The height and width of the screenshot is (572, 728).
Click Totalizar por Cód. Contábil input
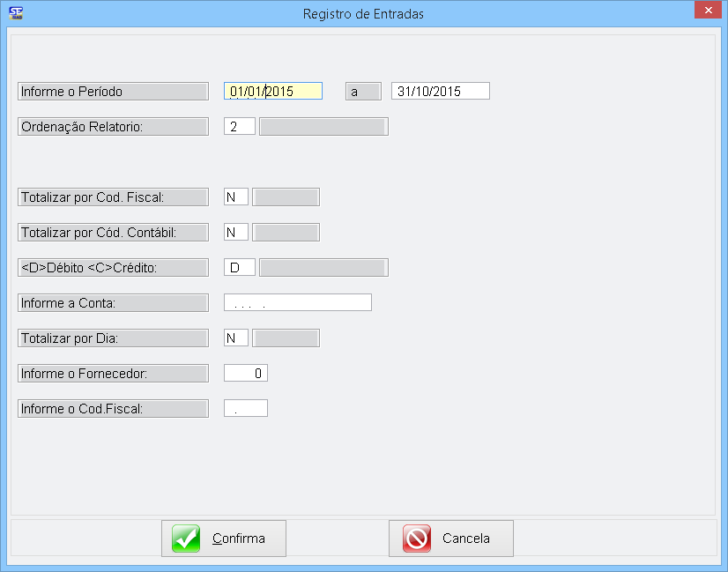pos(236,233)
